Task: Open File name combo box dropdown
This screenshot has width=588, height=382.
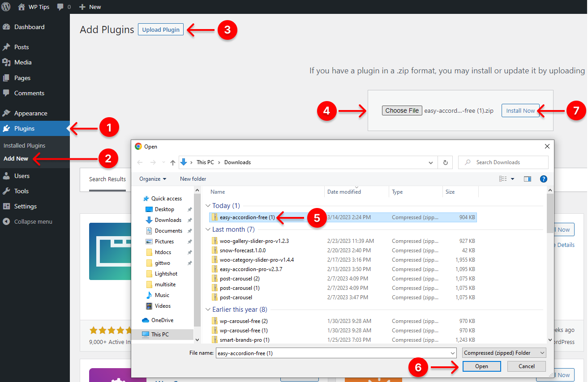Action: pyautogui.click(x=453, y=353)
